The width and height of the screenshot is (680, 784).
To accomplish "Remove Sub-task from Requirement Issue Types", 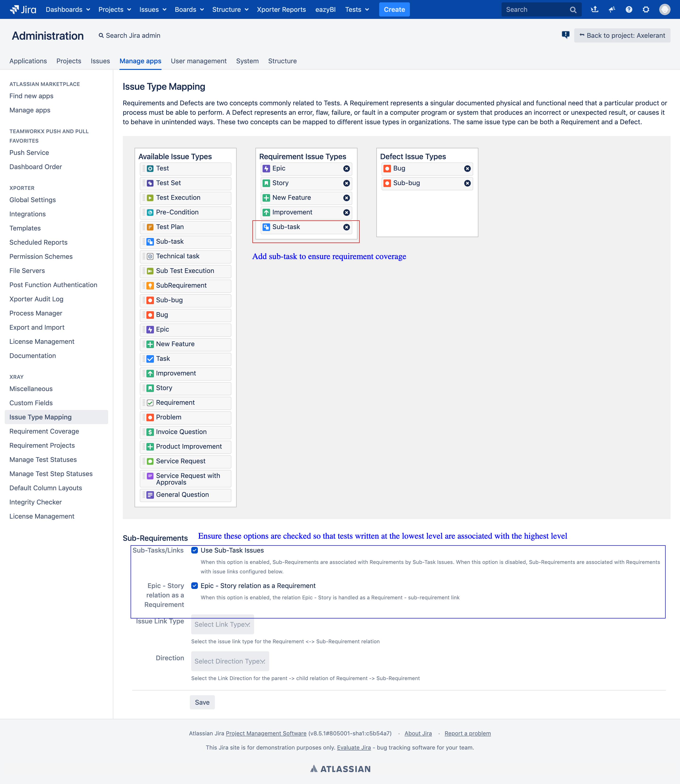I will [346, 227].
